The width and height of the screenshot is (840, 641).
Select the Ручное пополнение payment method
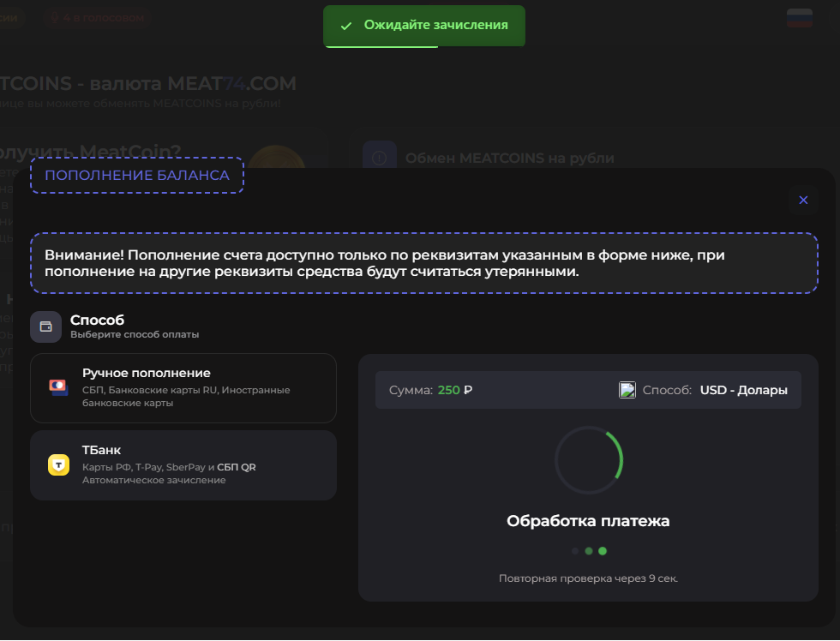(x=183, y=388)
